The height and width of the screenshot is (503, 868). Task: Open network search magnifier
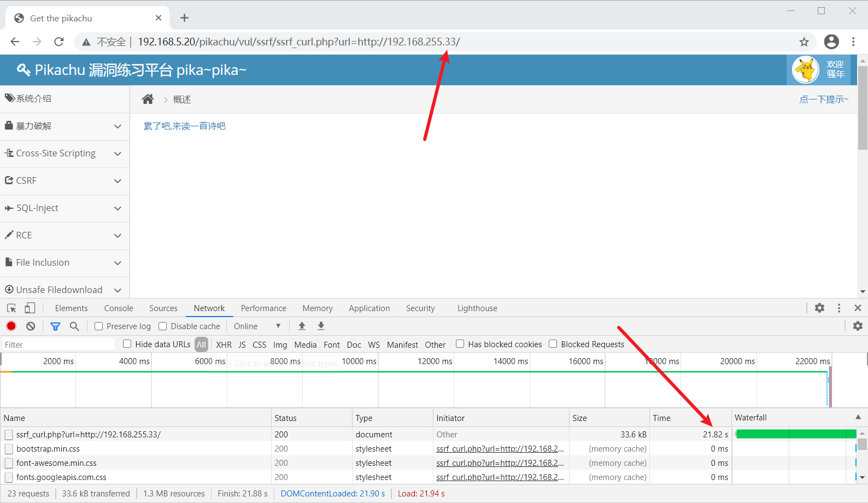(x=74, y=326)
